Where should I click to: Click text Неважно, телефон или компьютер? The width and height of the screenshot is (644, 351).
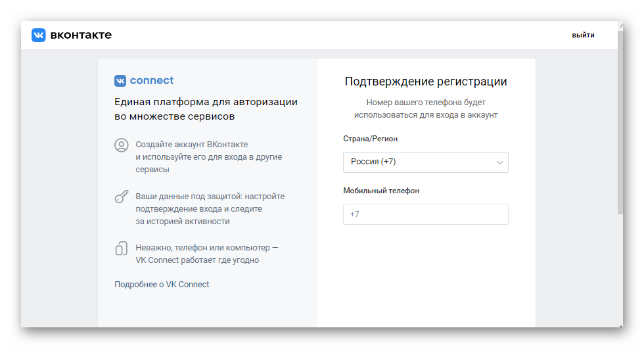(203, 248)
